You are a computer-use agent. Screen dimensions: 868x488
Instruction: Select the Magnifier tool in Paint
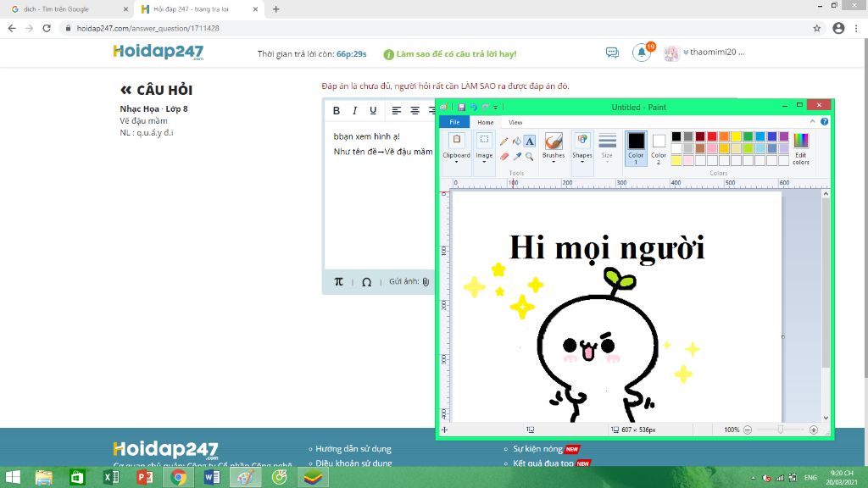(x=530, y=157)
